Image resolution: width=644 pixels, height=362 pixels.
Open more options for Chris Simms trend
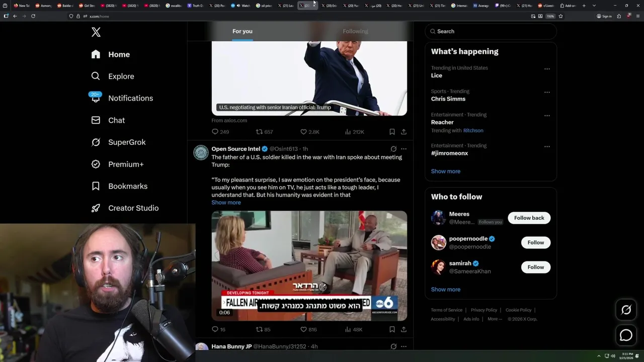click(x=547, y=93)
